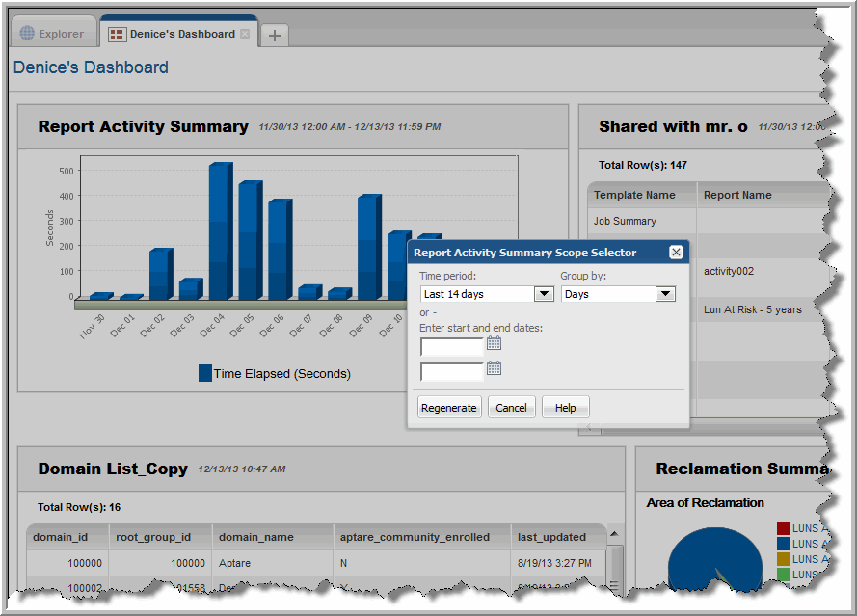
Task: Open Help for scope selector
Action: click(565, 408)
